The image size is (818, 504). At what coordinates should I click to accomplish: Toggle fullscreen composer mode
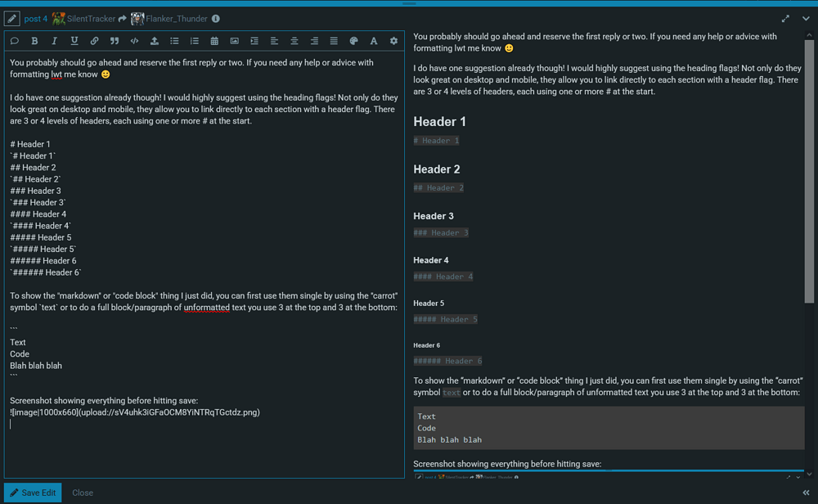(x=785, y=19)
